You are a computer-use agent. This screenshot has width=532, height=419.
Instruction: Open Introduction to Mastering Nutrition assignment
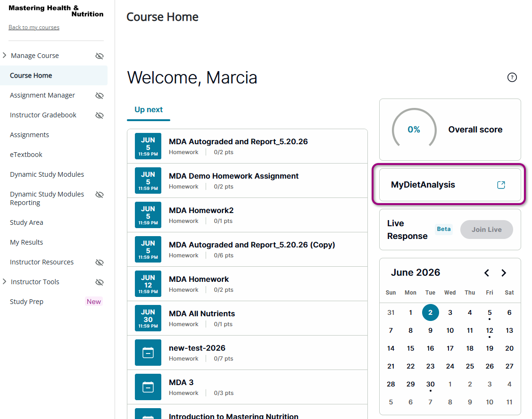coord(234,416)
